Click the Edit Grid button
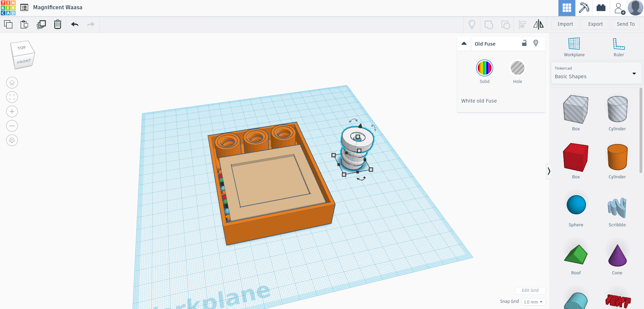This screenshot has width=644, height=309. pos(530,290)
